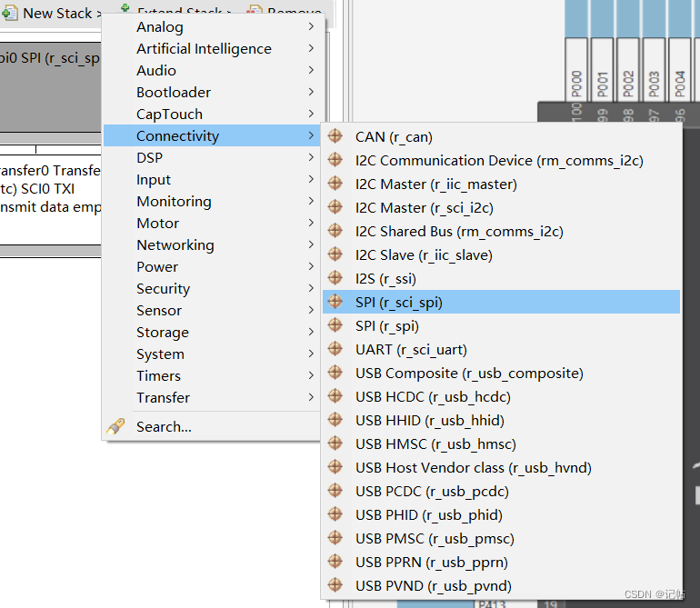The width and height of the screenshot is (700, 608).
Task: Click pin P000 on the chip diagram
Action: click(575, 69)
